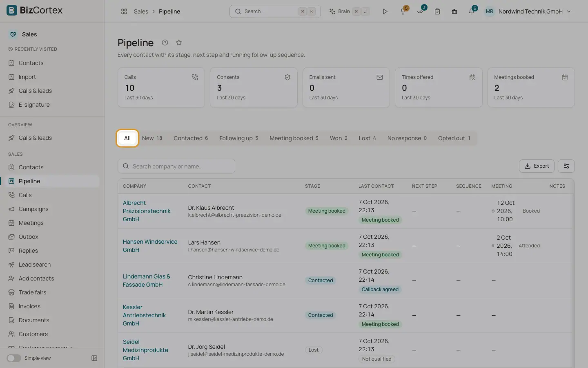This screenshot has height=368, width=588.
Task: Open the clipboard icon in top bar
Action: point(437,11)
